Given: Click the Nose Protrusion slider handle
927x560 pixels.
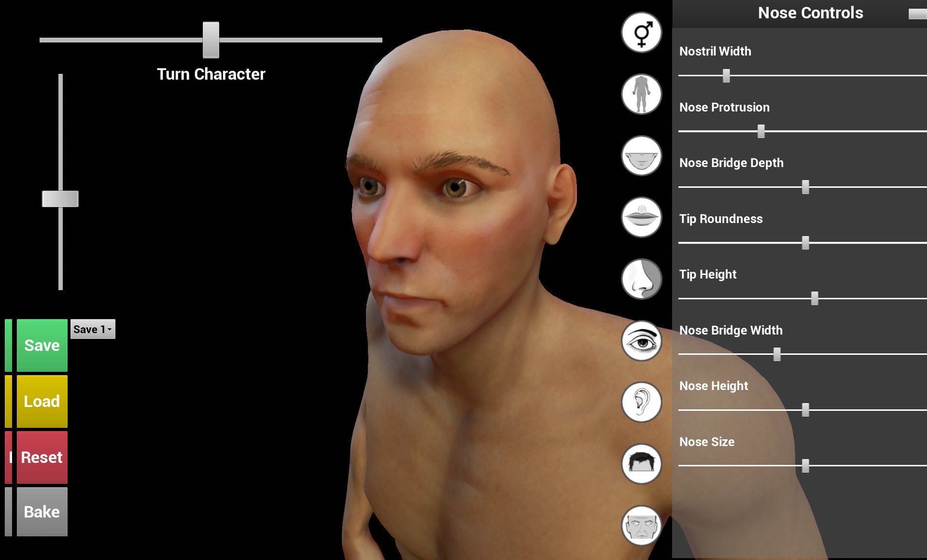Looking at the screenshot, I should coord(761,131).
